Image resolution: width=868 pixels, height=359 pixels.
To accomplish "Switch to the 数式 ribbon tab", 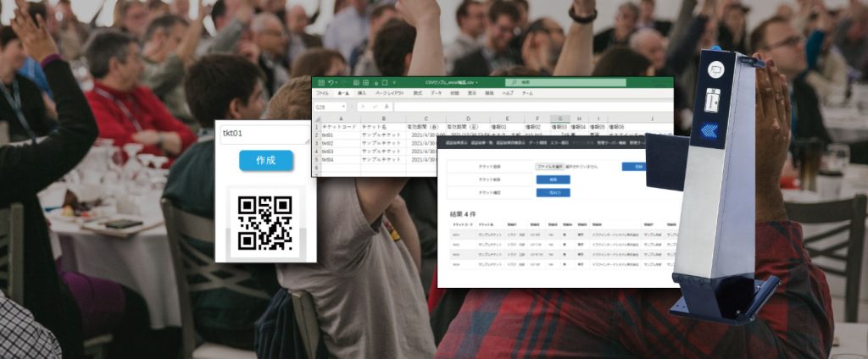I will coord(418,93).
